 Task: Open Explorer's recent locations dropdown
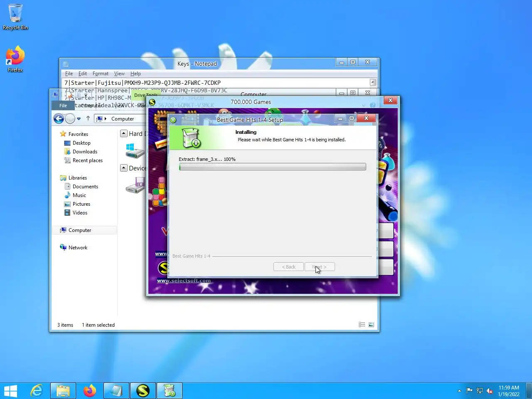[x=79, y=119]
